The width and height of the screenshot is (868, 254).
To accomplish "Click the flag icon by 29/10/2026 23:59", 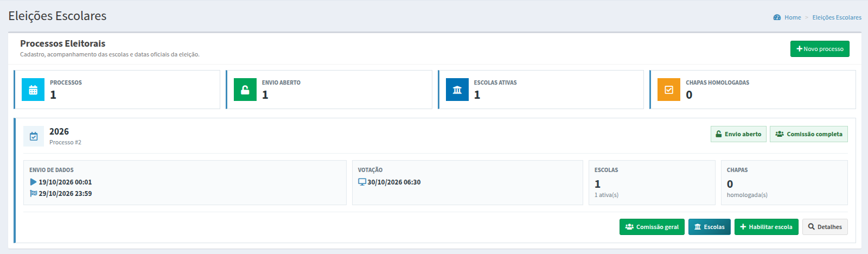I will [34, 193].
